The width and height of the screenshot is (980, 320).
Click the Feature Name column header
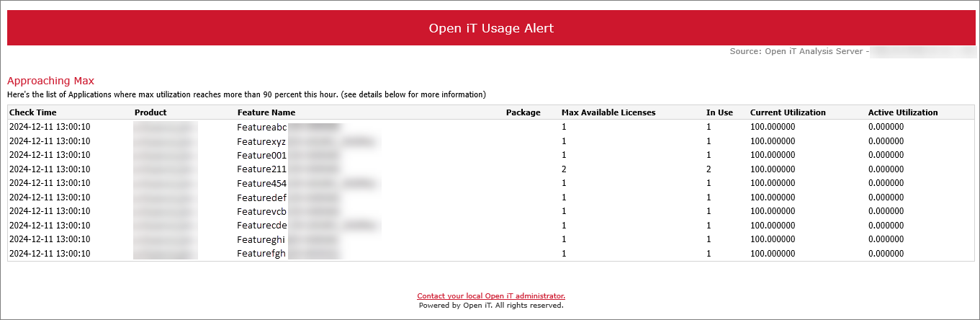[266, 112]
